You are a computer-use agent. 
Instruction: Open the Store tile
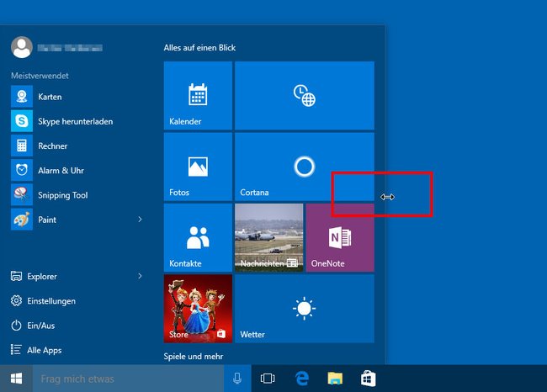tap(198, 309)
